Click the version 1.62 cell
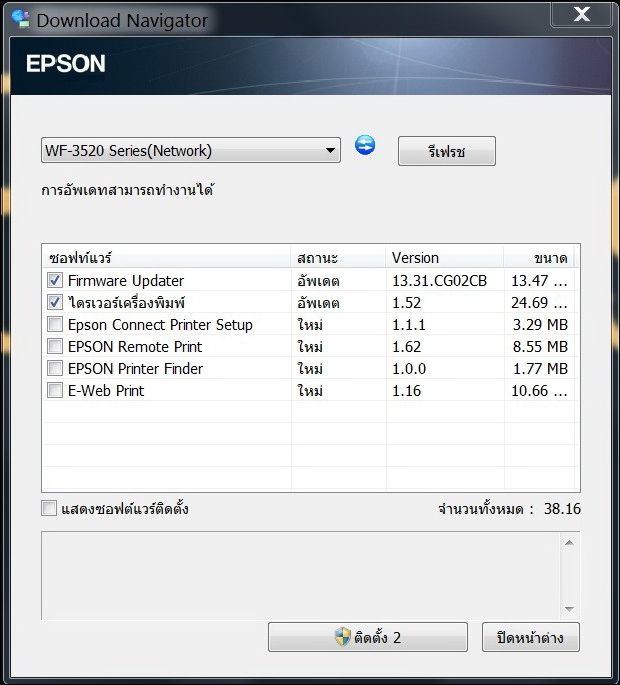The width and height of the screenshot is (620, 685). coord(406,346)
